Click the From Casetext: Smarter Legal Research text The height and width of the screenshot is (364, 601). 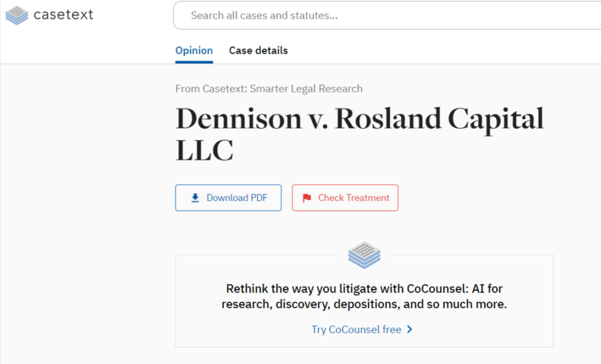click(x=269, y=89)
